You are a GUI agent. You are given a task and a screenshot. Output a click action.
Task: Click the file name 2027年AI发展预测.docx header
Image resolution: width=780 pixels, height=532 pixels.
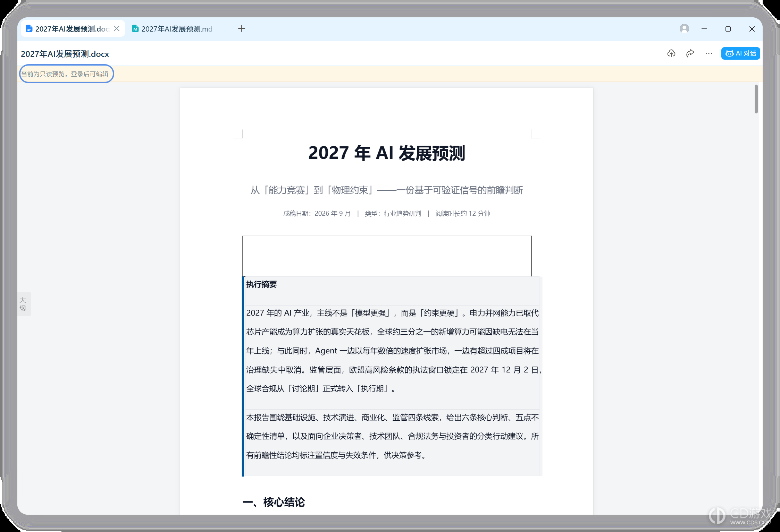point(65,54)
